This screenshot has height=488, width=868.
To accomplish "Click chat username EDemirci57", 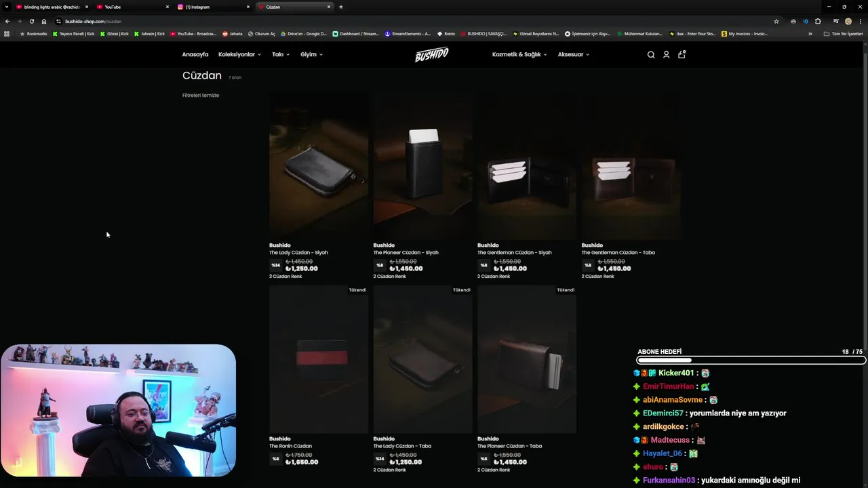I will [663, 413].
